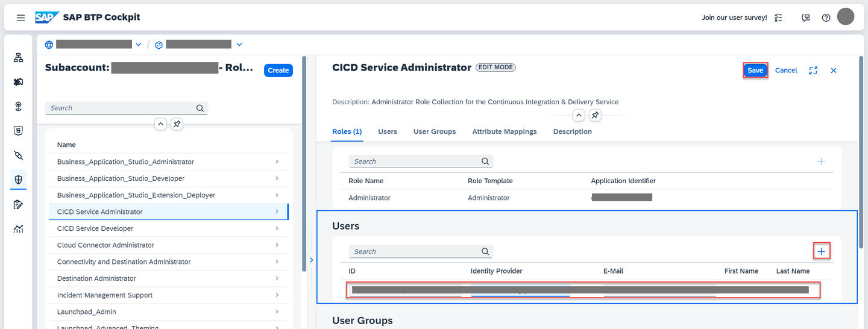Open the account explorer hierarchy icon in sidebar
This screenshot has width=868, height=329.
pos(19,58)
